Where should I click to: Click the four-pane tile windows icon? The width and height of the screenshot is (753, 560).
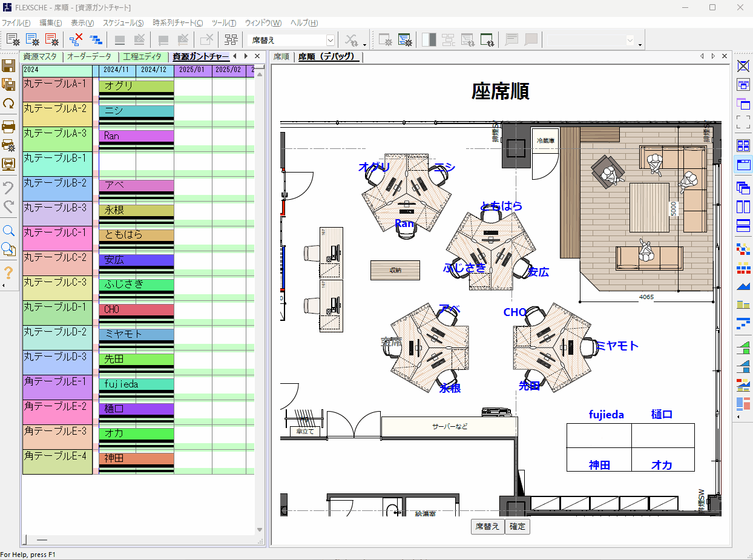tap(743, 145)
